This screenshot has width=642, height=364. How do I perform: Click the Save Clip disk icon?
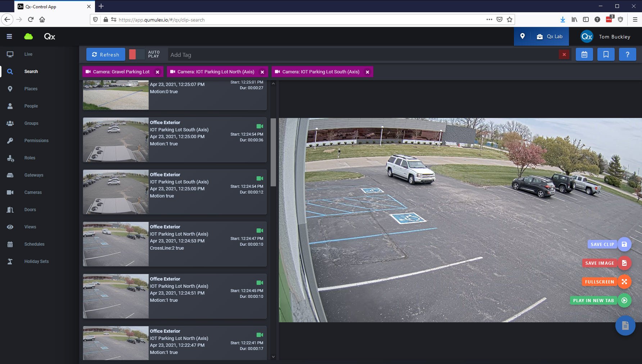(x=624, y=245)
